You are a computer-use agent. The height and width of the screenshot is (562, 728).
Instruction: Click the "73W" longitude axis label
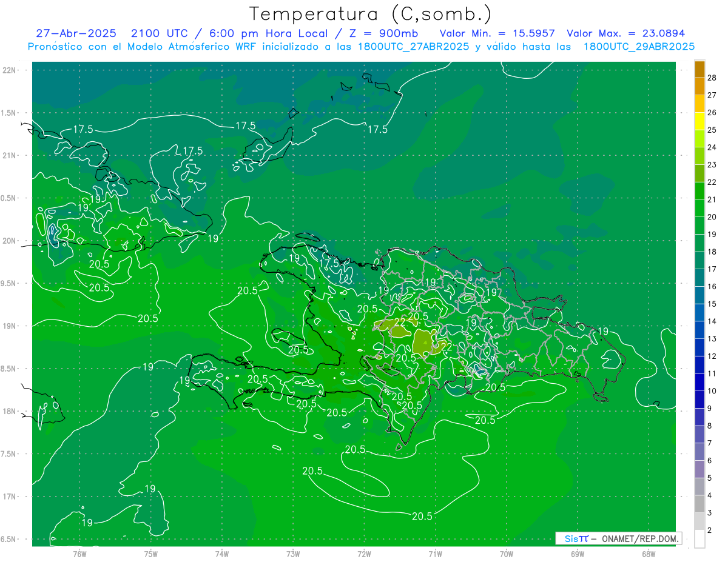coord(293,555)
